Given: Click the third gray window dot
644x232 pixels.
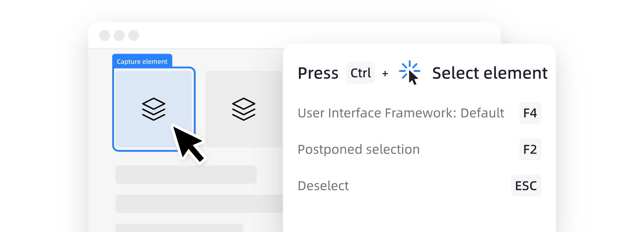Looking at the screenshot, I should click(x=134, y=35).
